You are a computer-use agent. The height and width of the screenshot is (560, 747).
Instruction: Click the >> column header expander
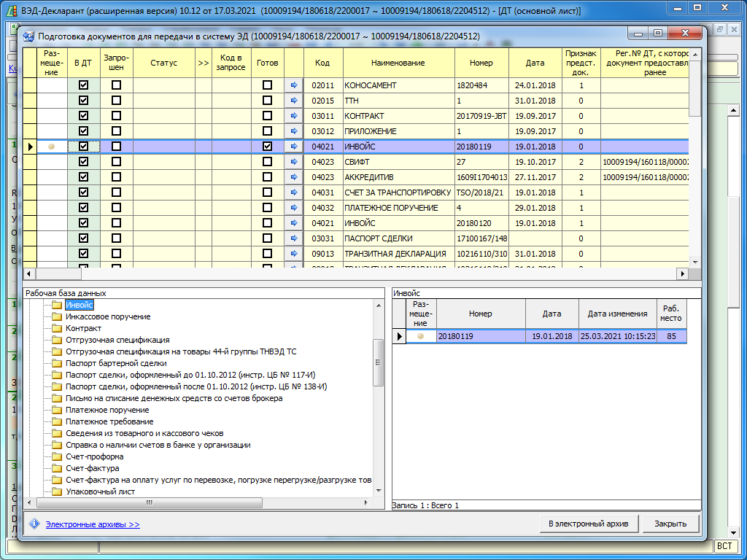[204, 63]
